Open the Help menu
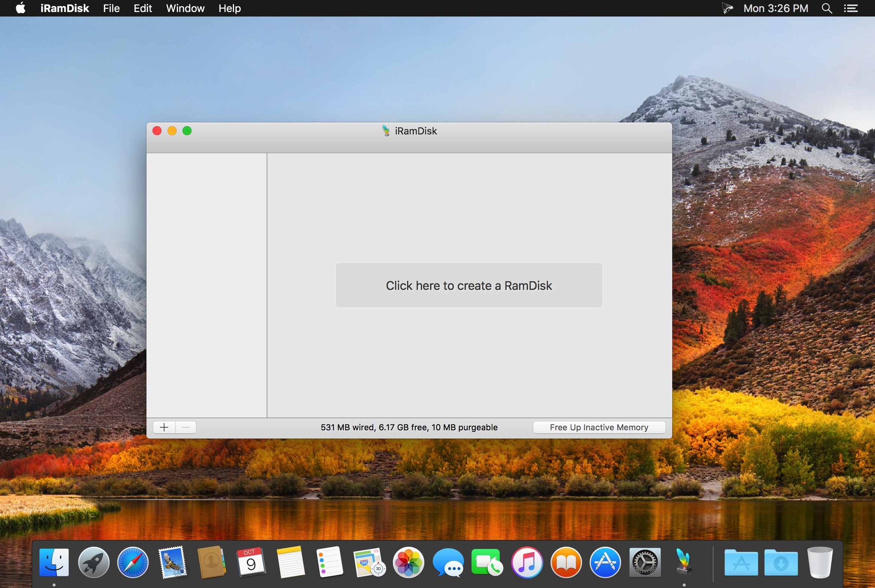 point(230,8)
